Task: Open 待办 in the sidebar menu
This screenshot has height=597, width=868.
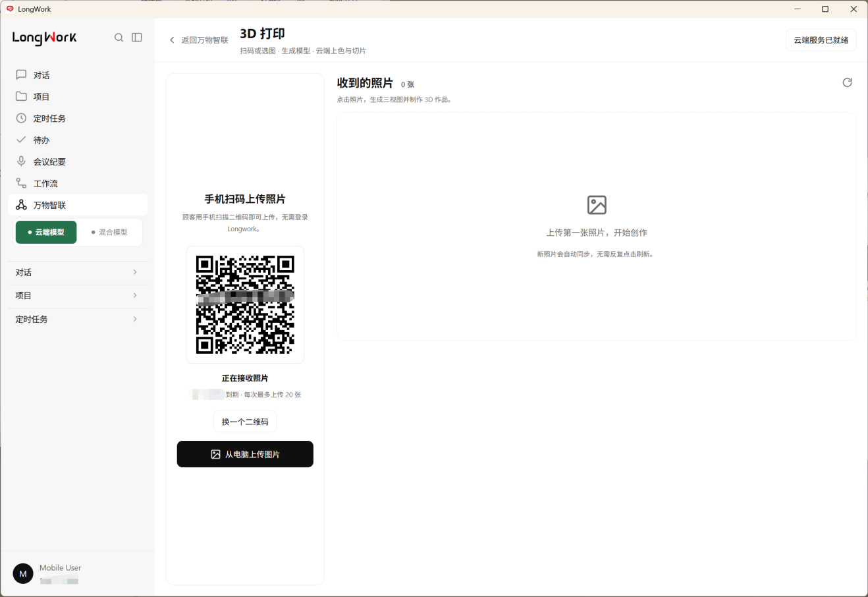Action: point(78,140)
